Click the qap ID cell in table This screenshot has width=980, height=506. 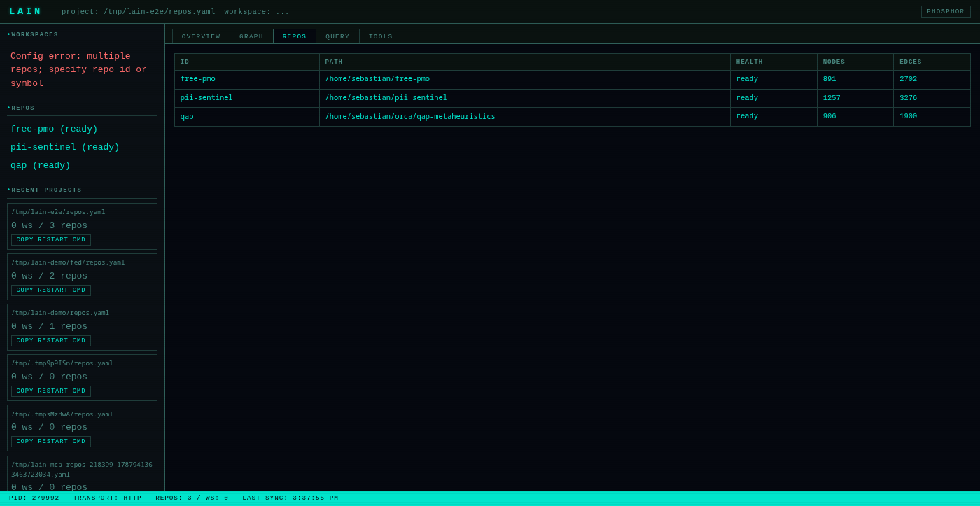tap(247, 117)
